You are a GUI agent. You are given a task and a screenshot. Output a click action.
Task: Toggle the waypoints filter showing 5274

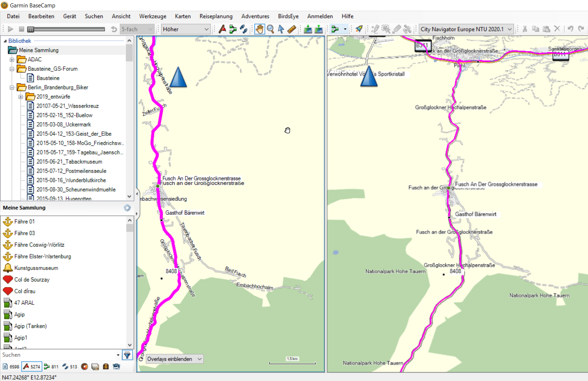[x=32, y=367]
